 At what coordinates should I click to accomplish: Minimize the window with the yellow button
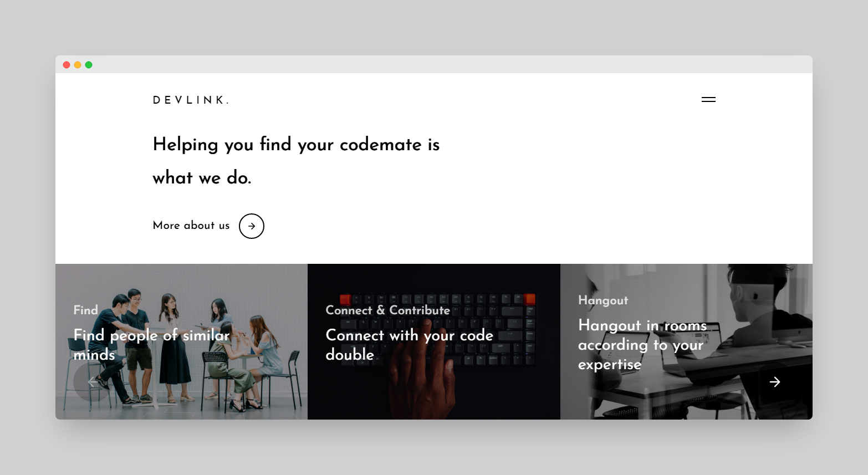pos(78,65)
